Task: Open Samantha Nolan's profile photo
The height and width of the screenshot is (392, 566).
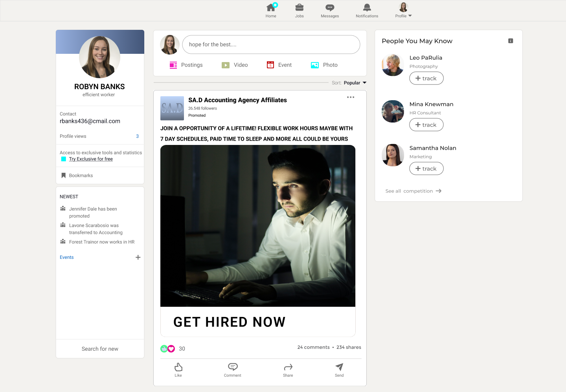Action: coord(393,155)
